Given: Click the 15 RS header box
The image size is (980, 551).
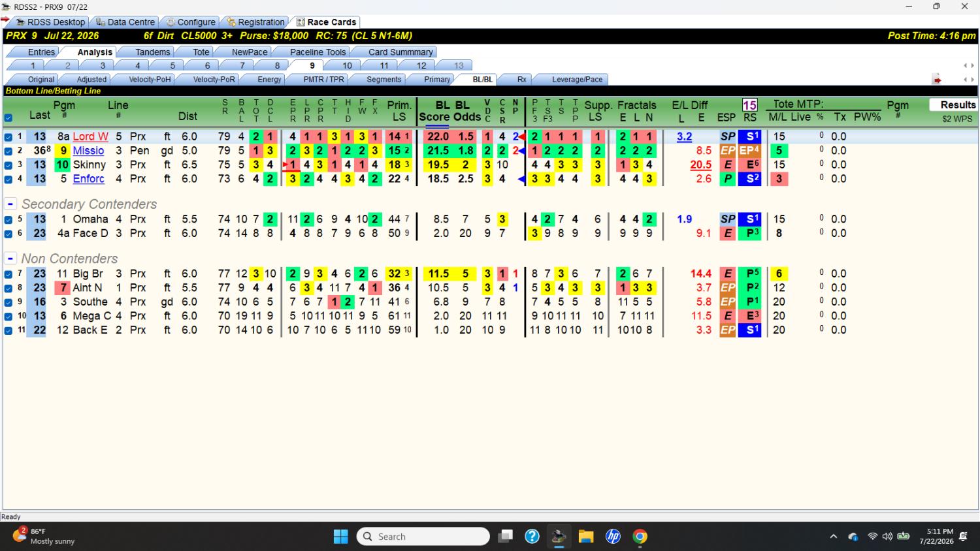Looking at the screenshot, I should pos(749,105).
